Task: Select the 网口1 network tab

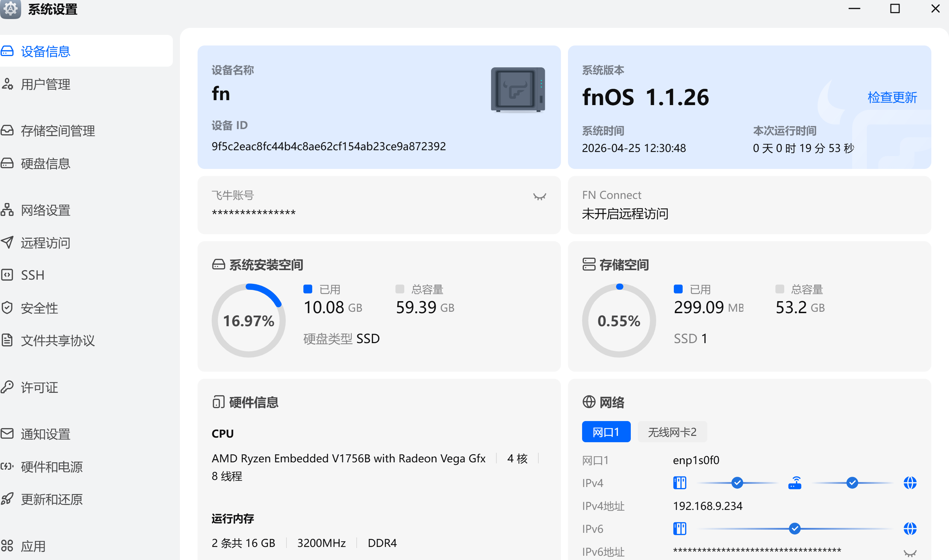Action: 606,431
